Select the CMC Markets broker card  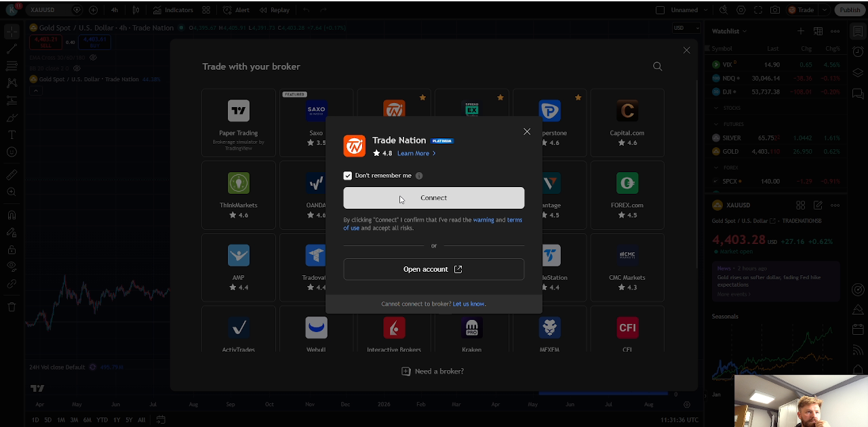(627, 267)
